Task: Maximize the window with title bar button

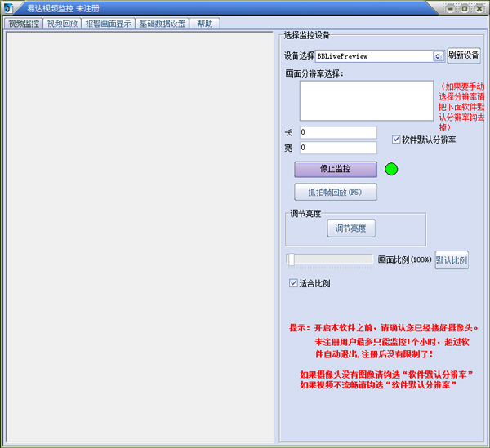Action: 464,8
